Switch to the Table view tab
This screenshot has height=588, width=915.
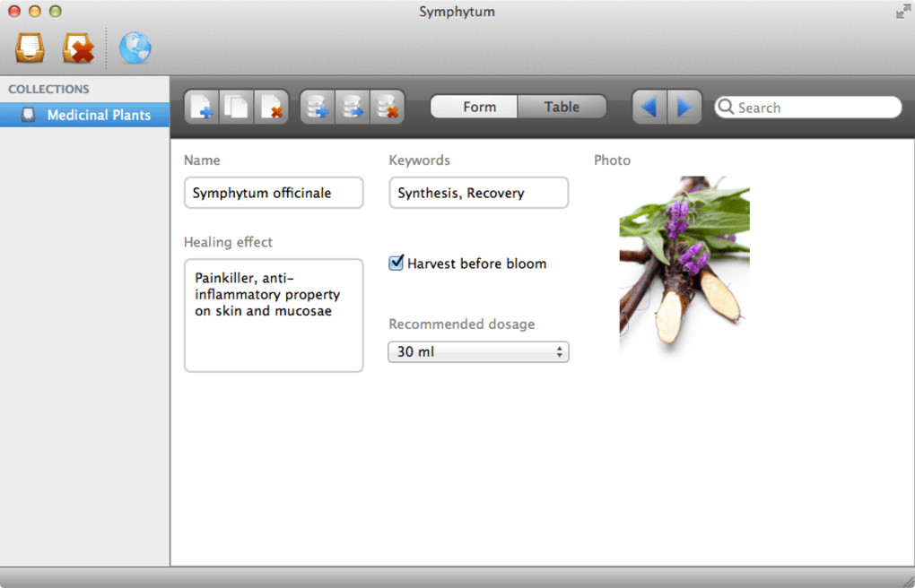(562, 107)
